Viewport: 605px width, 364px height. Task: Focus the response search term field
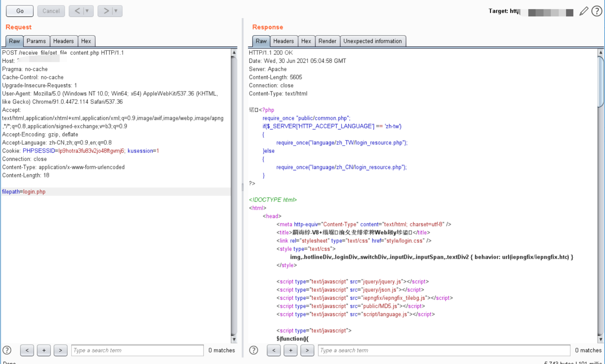coord(444,350)
